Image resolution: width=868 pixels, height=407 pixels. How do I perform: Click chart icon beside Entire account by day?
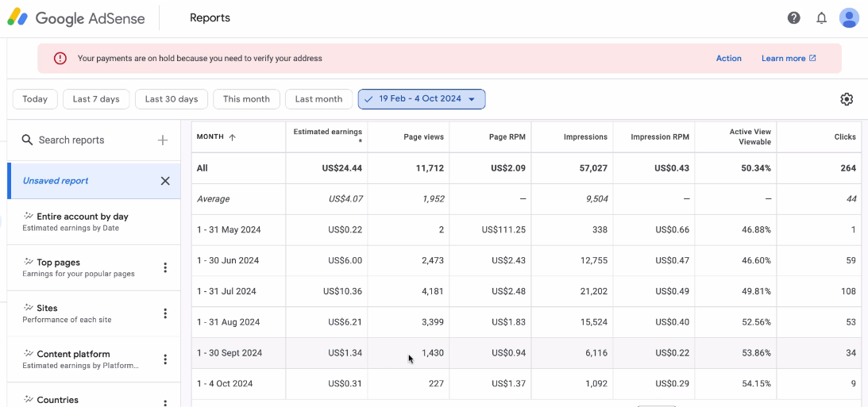click(x=29, y=217)
